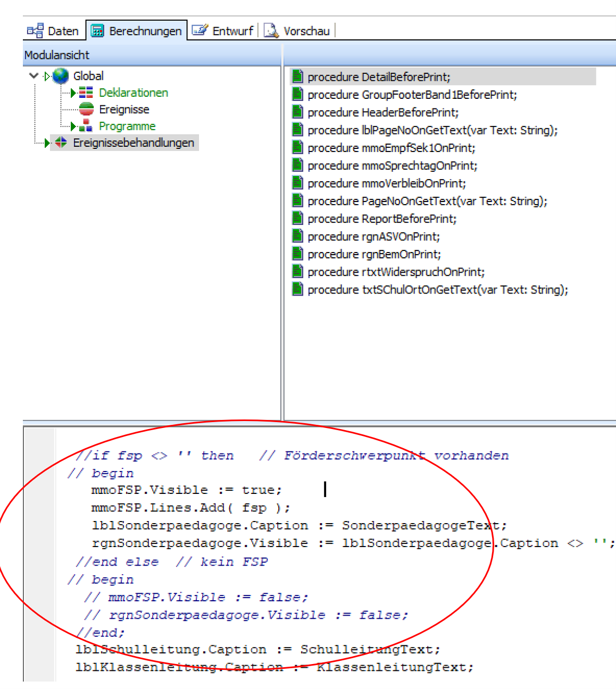This screenshot has width=616, height=689.
Task: Click the Ereignisse red-green icon
Action: click(86, 110)
